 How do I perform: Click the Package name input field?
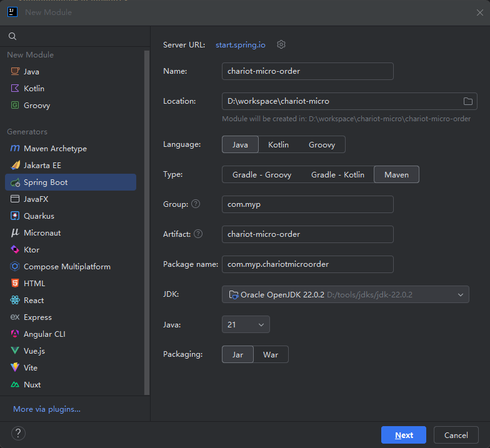307,264
